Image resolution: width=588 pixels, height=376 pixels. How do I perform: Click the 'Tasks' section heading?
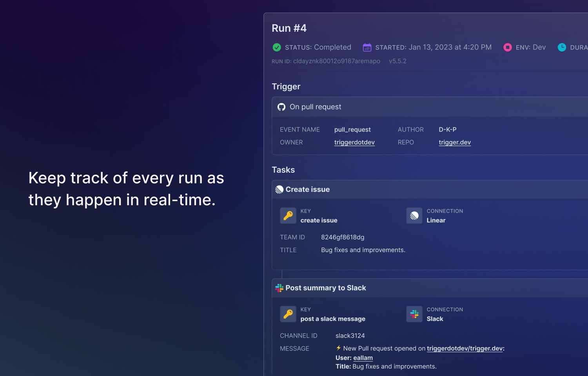pos(283,170)
